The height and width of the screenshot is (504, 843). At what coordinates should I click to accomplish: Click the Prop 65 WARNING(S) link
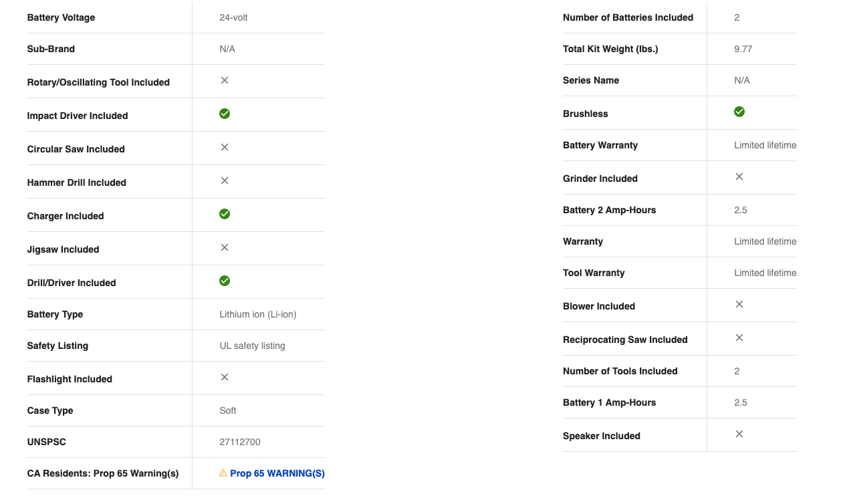(x=277, y=473)
